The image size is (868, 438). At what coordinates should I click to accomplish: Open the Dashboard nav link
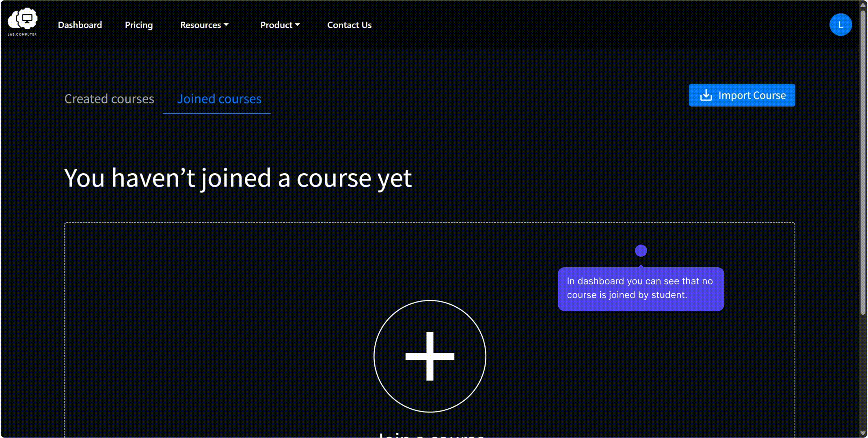80,25
